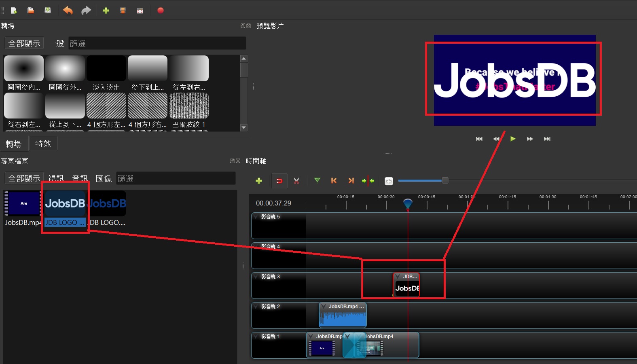Import files with green plus in main toolbar
The width and height of the screenshot is (637, 364).
[x=106, y=11]
